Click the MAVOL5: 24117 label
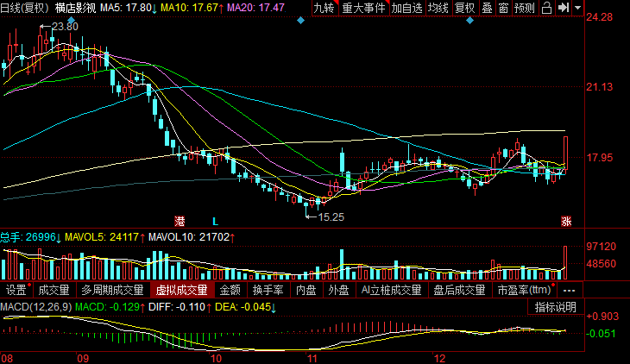This screenshot has height=364, width=630. (104, 237)
